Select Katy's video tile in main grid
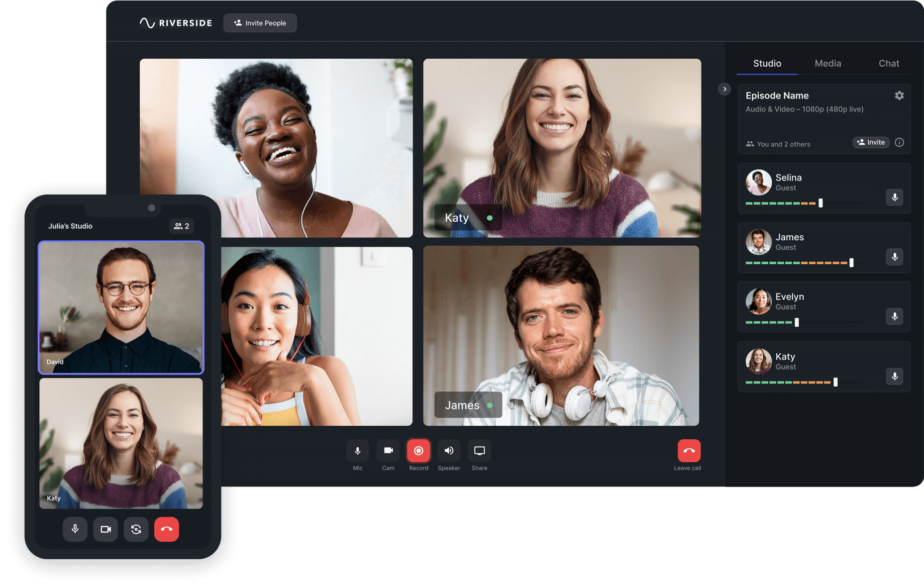The width and height of the screenshot is (924, 587). [562, 148]
